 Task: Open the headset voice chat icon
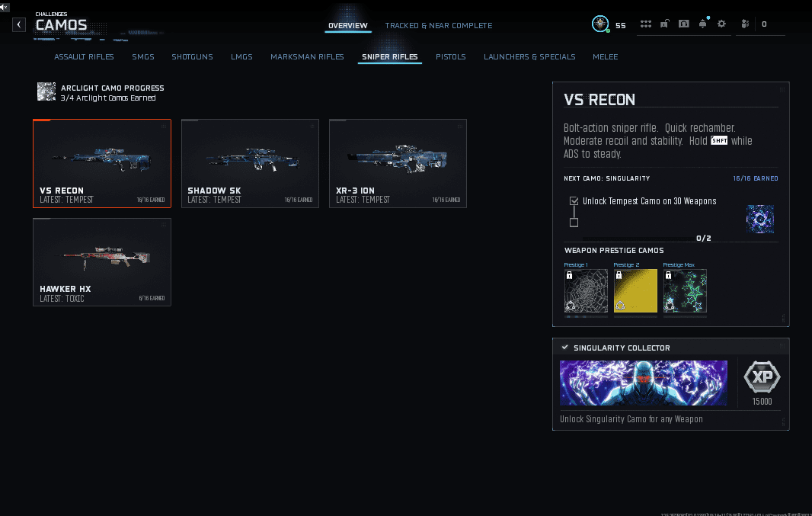click(683, 24)
